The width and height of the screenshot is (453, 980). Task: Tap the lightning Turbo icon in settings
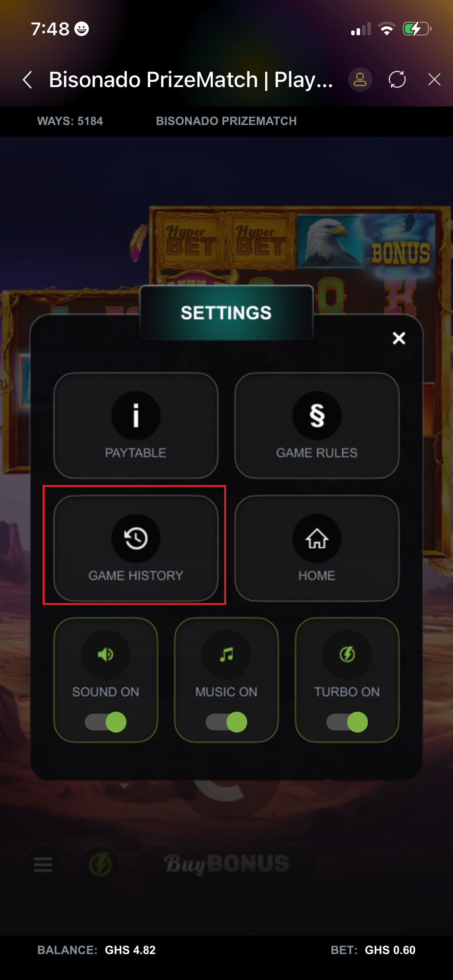(347, 654)
